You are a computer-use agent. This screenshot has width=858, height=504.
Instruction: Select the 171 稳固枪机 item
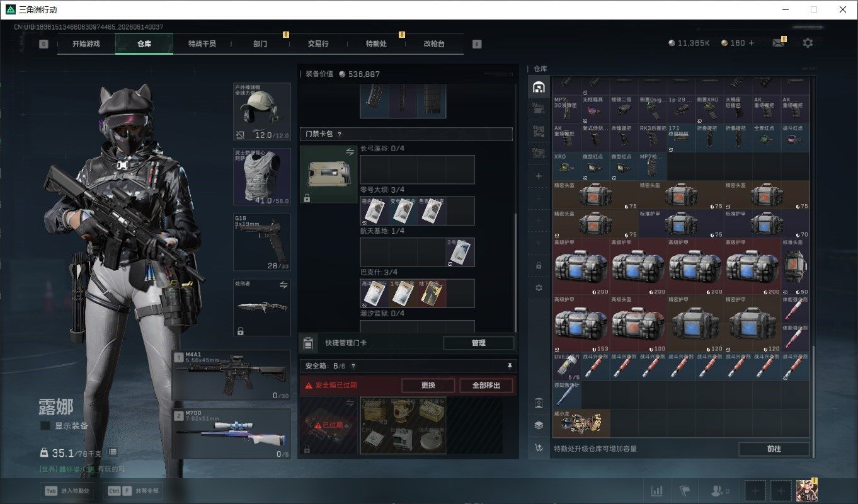point(681,137)
